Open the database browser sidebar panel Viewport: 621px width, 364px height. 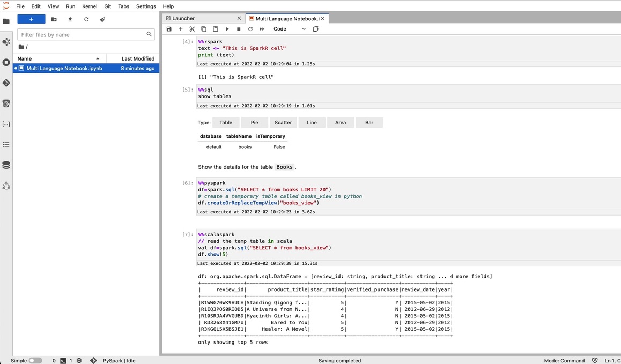click(x=8, y=165)
